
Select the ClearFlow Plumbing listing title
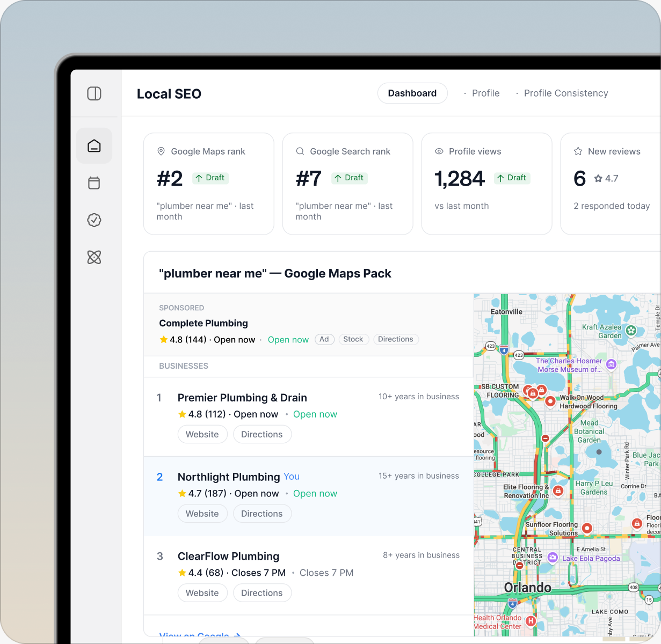coord(228,557)
